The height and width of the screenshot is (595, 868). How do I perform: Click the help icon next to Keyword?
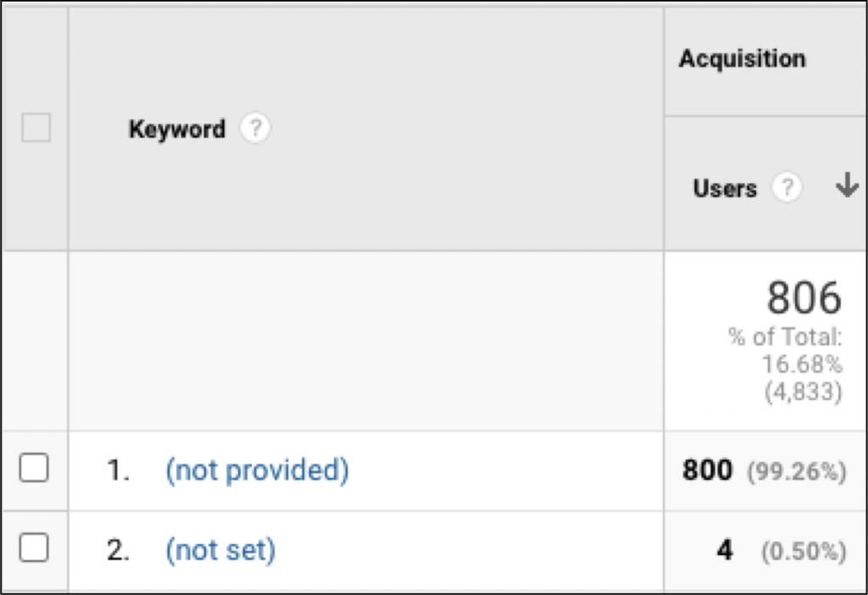(255, 128)
